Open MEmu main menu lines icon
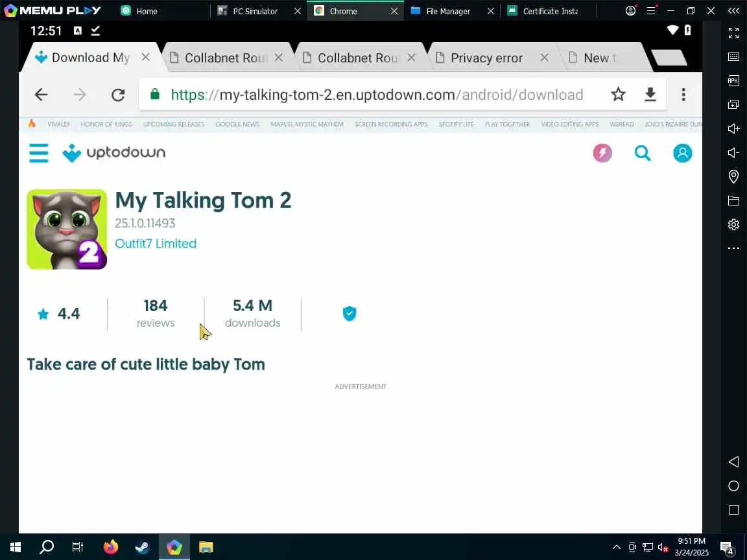This screenshot has height=560, width=747. click(x=651, y=10)
